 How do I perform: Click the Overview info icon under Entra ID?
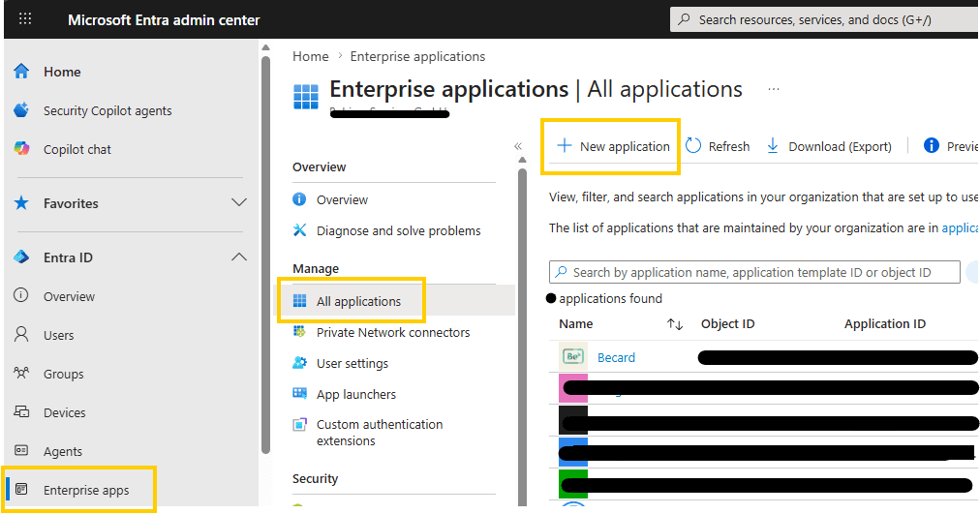point(21,295)
